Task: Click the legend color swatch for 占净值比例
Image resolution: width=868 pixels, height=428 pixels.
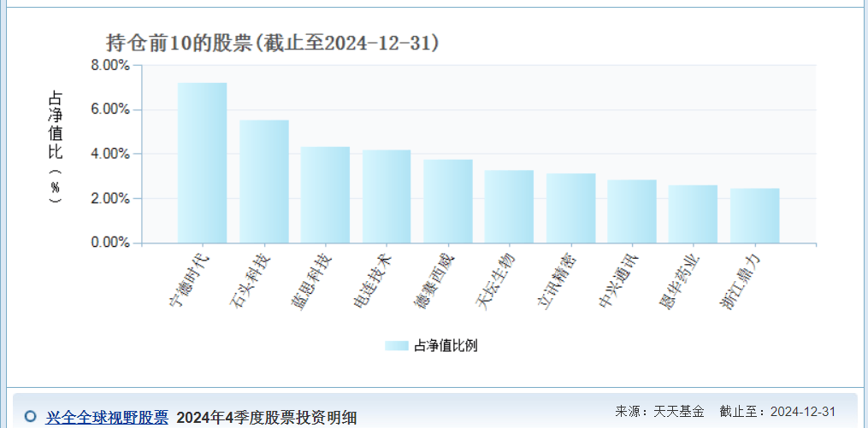Action: [x=397, y=346]
